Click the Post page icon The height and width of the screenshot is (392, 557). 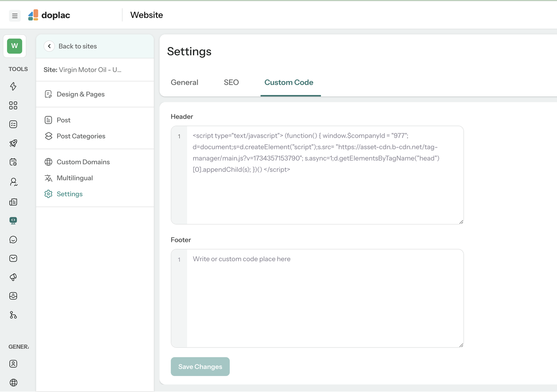pyautogui.click(x=48, y=120)
